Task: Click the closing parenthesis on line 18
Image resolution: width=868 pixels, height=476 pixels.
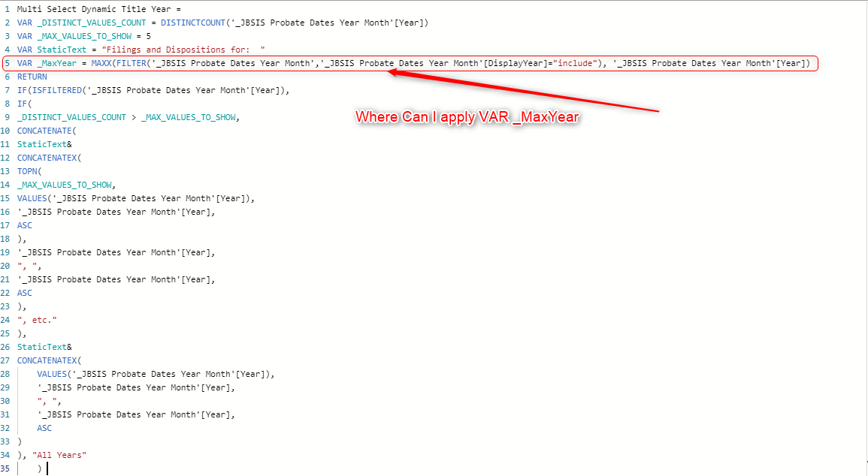Action: click(20, 239)
